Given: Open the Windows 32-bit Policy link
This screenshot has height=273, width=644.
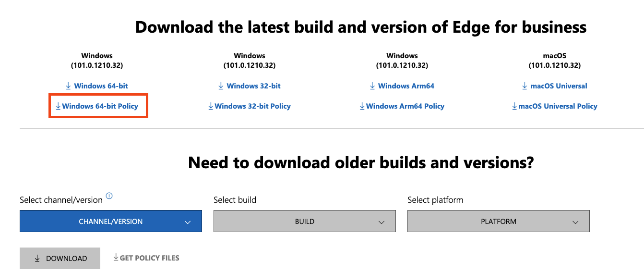Looking at the screenshot, I should (x=252, y=106).
